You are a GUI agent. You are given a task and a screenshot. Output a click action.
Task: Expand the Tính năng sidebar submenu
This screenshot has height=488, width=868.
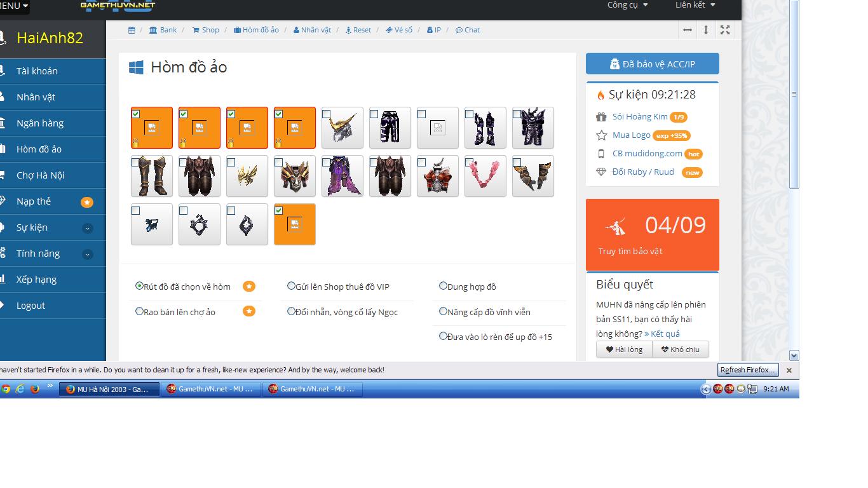click(x=88, y=254)
